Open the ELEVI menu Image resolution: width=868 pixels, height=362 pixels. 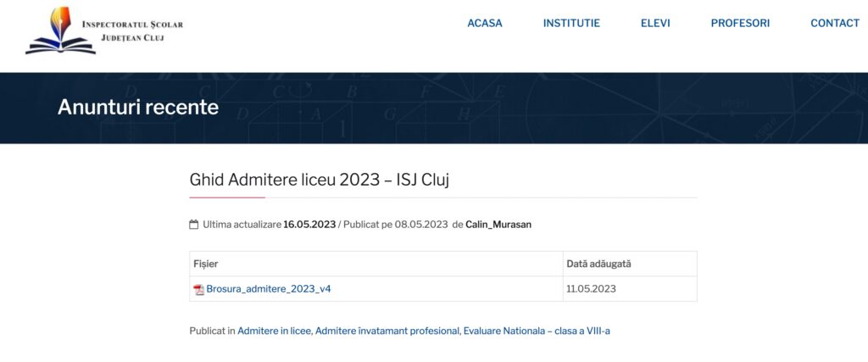coord(655,24)
